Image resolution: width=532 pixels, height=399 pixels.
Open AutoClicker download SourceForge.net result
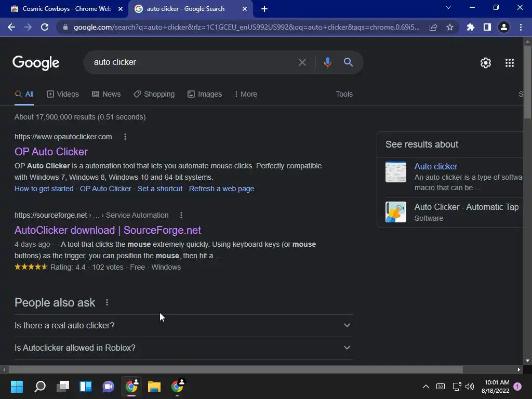coord(108,230)
